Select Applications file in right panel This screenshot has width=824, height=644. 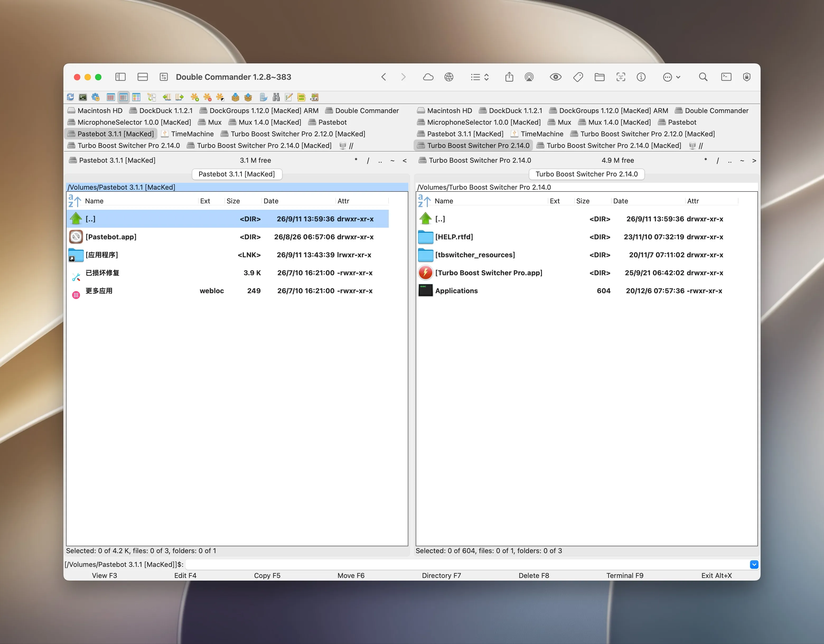pos(577,291)
